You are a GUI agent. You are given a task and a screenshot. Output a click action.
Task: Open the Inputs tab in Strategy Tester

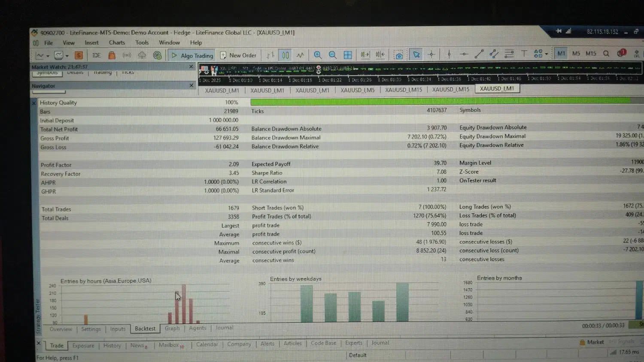(118, 329)
